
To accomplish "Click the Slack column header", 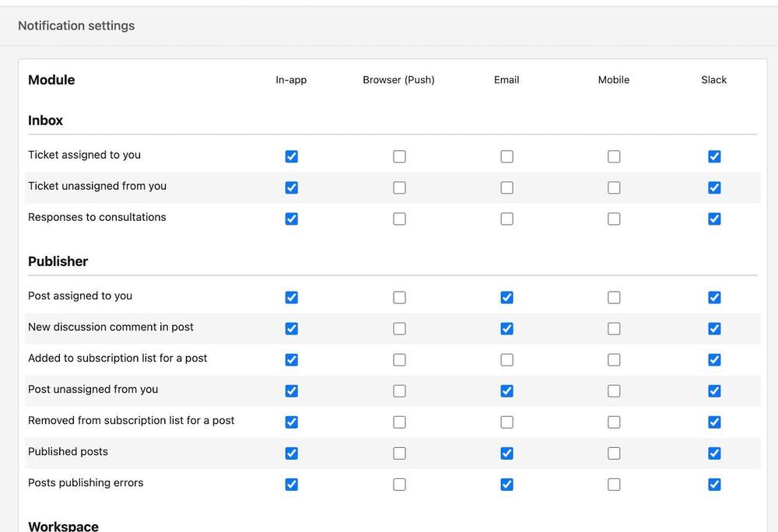I will click(x=714, y=80).
